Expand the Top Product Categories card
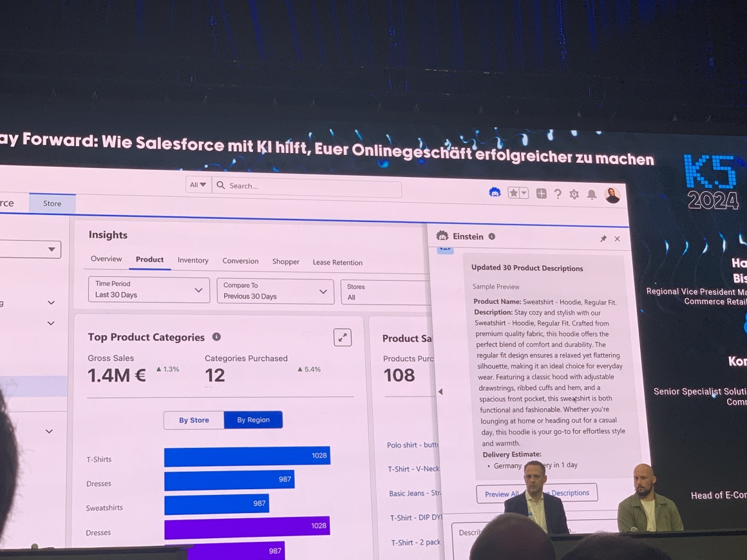Image resolution: width=747 pixels, height=560 pixels. pyautogui.click(x=343, y=338)
